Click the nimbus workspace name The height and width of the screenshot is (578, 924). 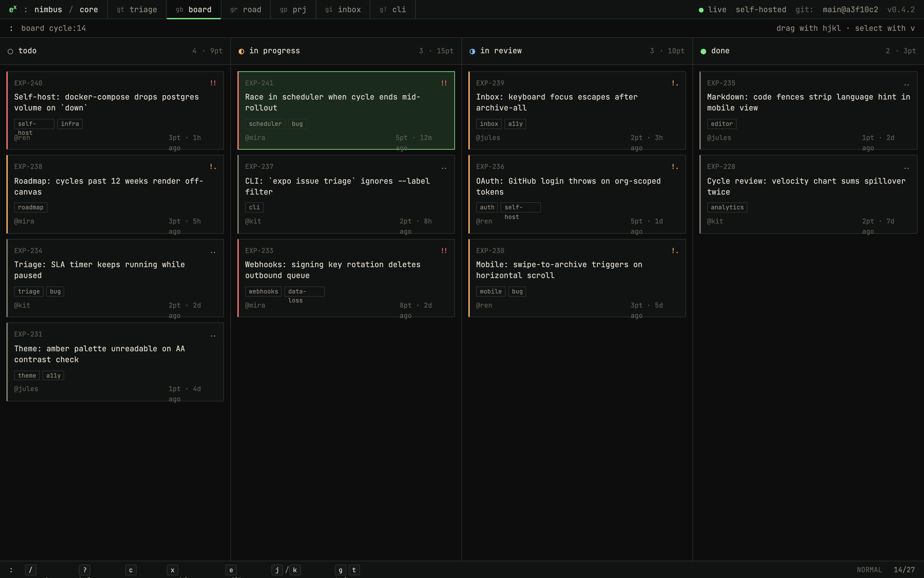(48, 10)
